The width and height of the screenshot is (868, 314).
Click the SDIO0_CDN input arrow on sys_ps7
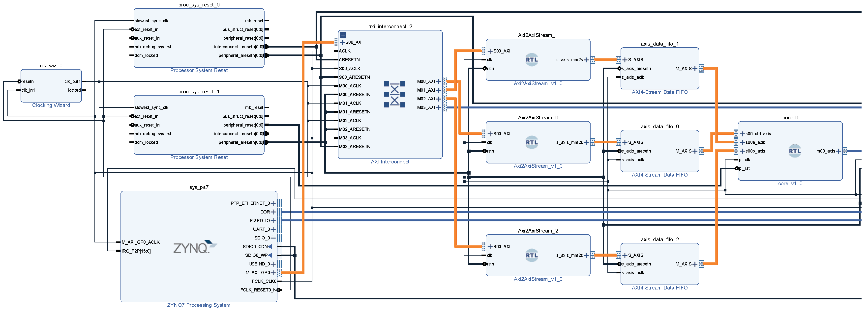pyautogui.click(x=270, y=247)
